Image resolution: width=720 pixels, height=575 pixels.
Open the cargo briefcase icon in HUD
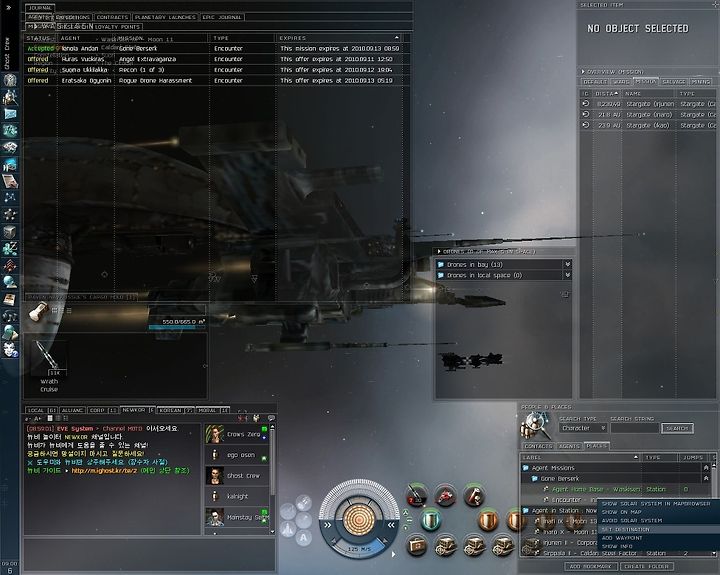pyautogui.click(x=416, y=546)
